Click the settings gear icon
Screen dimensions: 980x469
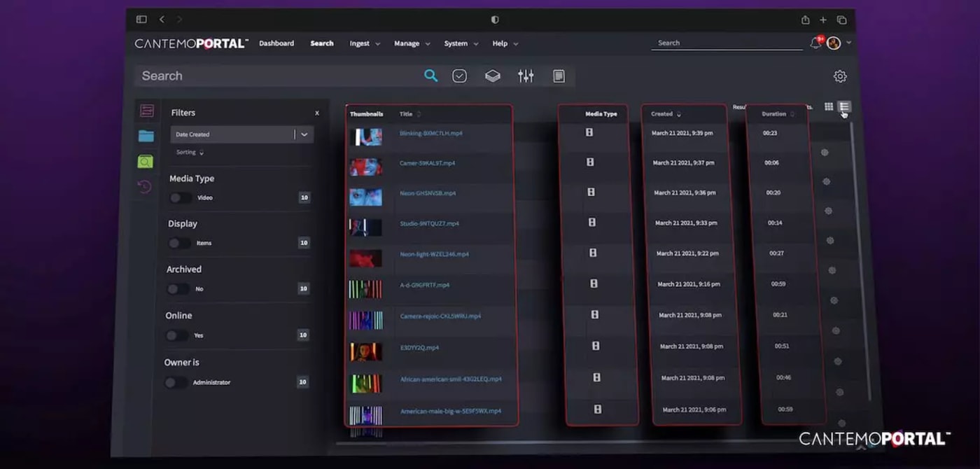[840, 76]
